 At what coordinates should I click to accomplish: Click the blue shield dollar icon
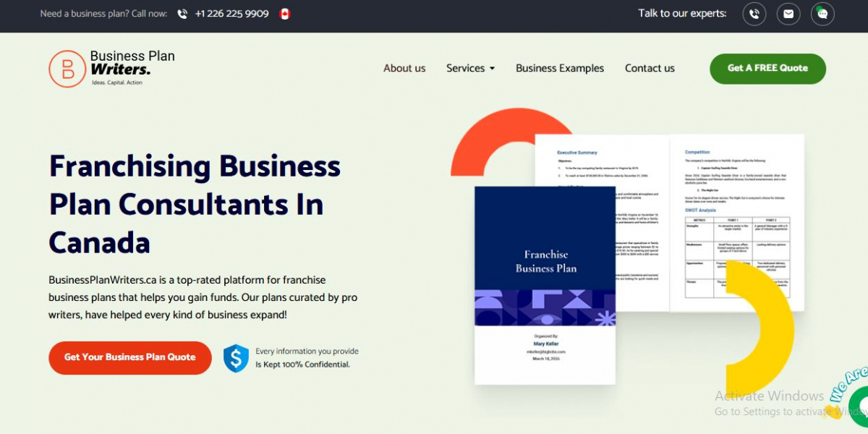[236, 358]
